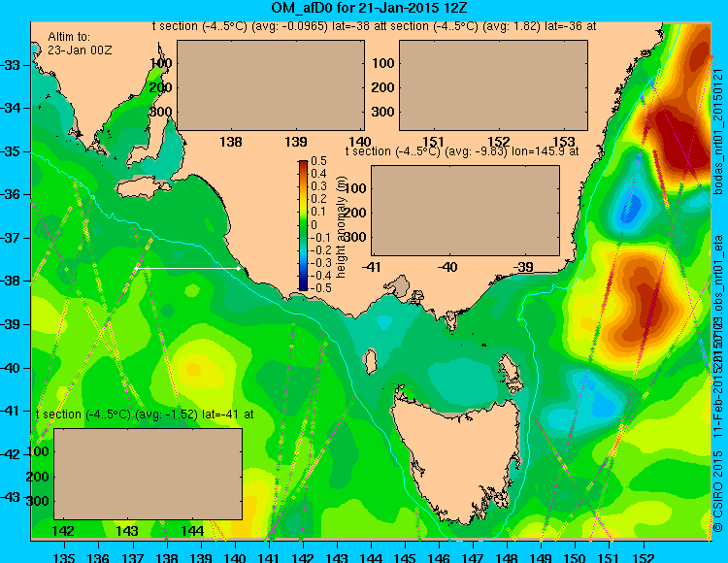The width and height of the screenshot is (728, 563).
Task: Click the blue cold eddy near latitude -36
Action: (x=632, y=207)
